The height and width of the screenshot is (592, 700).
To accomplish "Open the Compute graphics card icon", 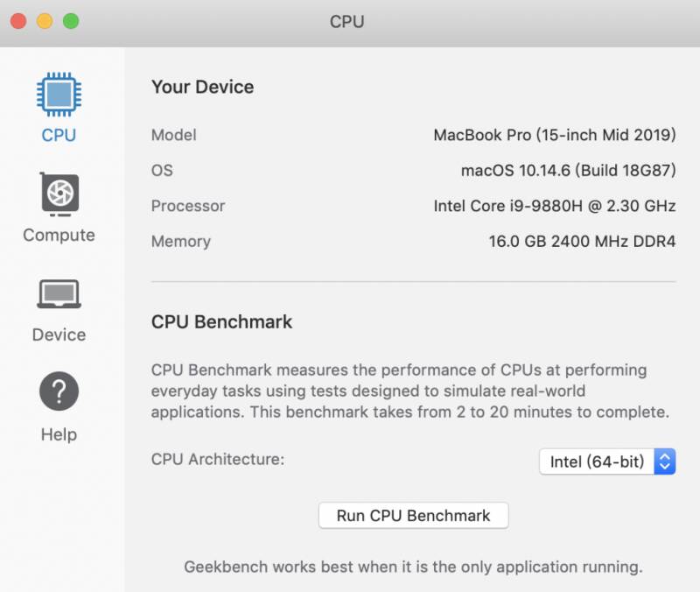I will click(x=59, y=194).
